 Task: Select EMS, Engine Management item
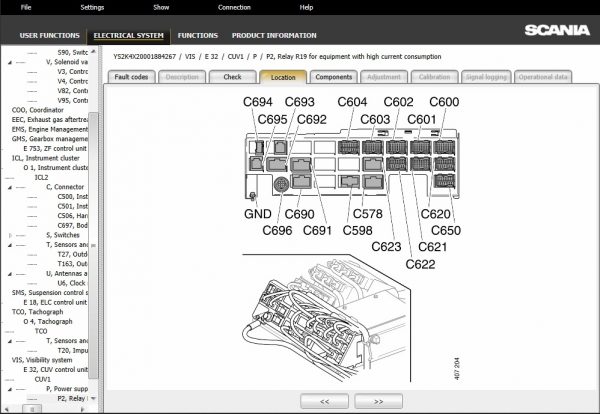[49, 129]
